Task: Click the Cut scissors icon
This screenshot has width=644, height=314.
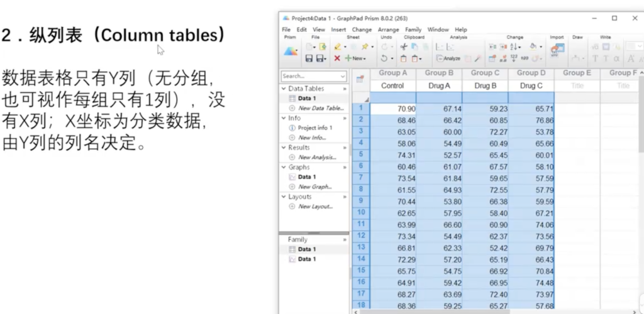Action: [x=404, y=46]
